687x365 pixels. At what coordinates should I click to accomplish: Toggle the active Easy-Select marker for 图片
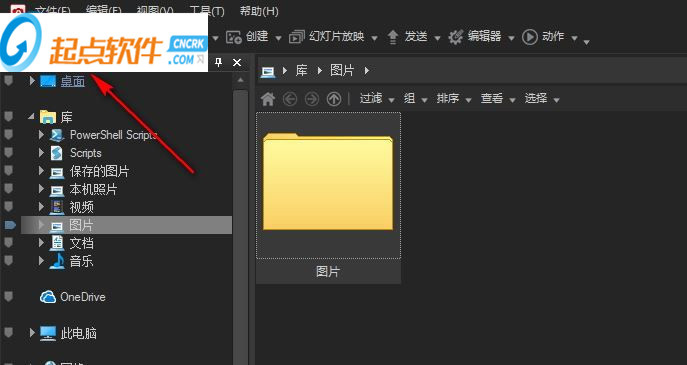[x=10, y=225]
